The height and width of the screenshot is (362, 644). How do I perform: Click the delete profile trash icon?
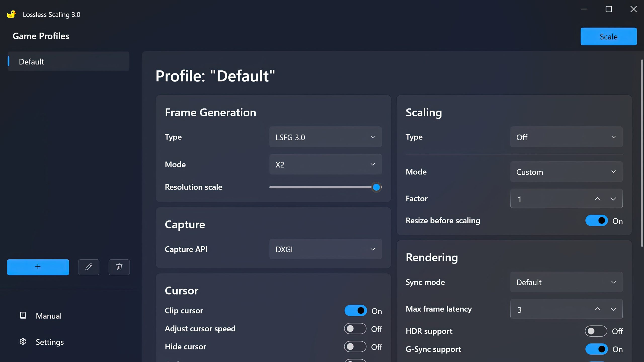(118, 267)
